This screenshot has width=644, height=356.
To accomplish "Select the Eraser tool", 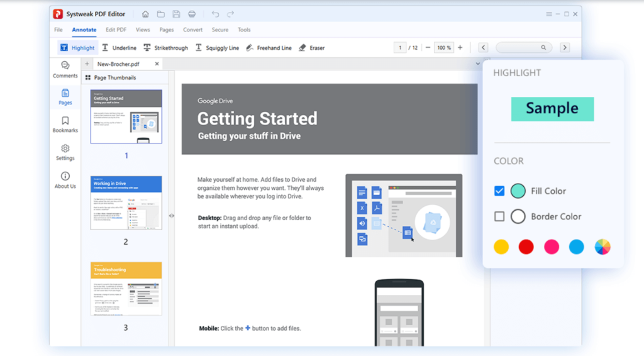I will [x=312, y=48].
